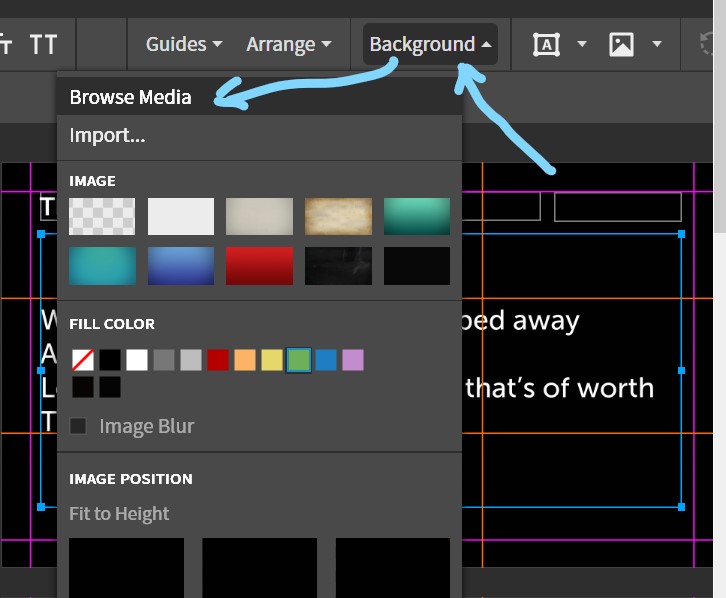Collapse the Background dropdown
This screenshot has width=726, height=598.
click(430, 44)
